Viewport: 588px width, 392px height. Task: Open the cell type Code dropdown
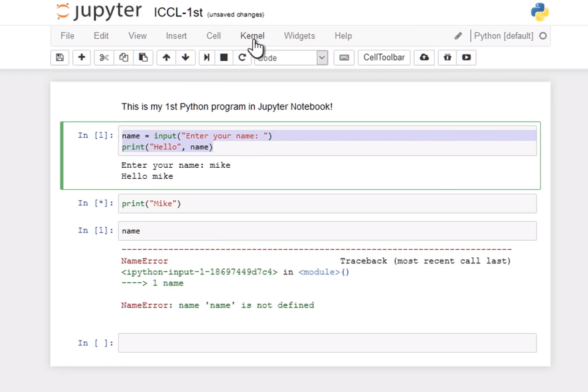coord(288,57)
